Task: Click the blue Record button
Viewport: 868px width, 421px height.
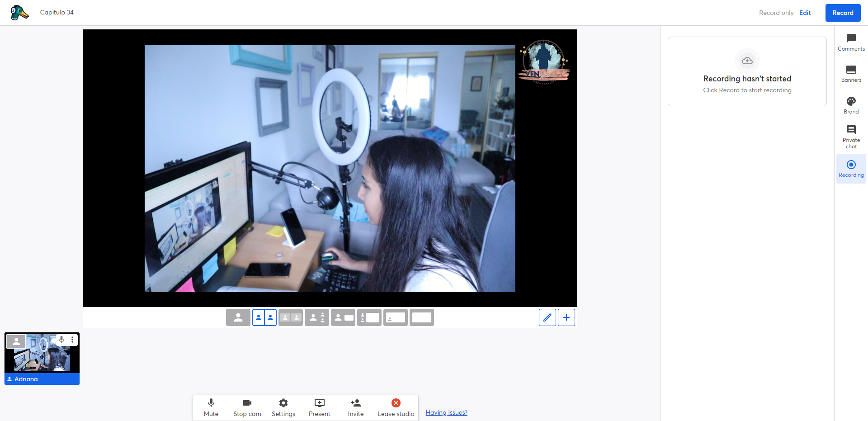Action: 843,13
